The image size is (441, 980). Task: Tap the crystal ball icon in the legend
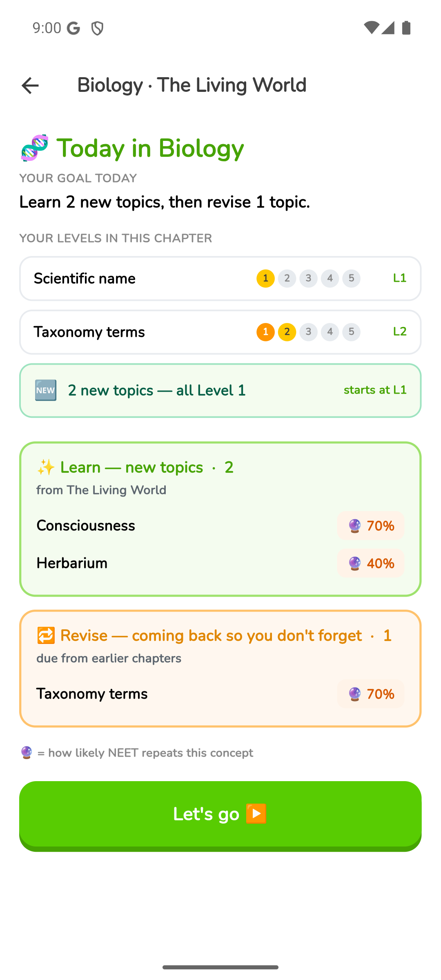pos(27,753)
